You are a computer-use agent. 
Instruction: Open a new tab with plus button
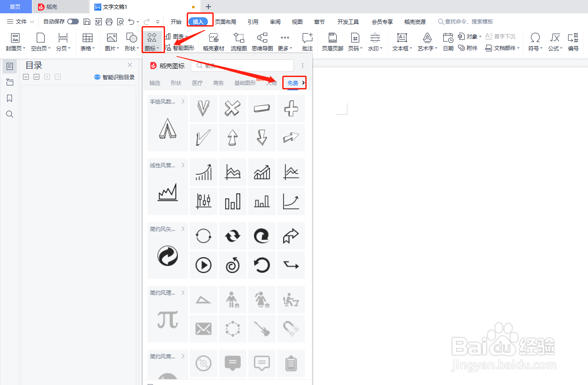209,7
